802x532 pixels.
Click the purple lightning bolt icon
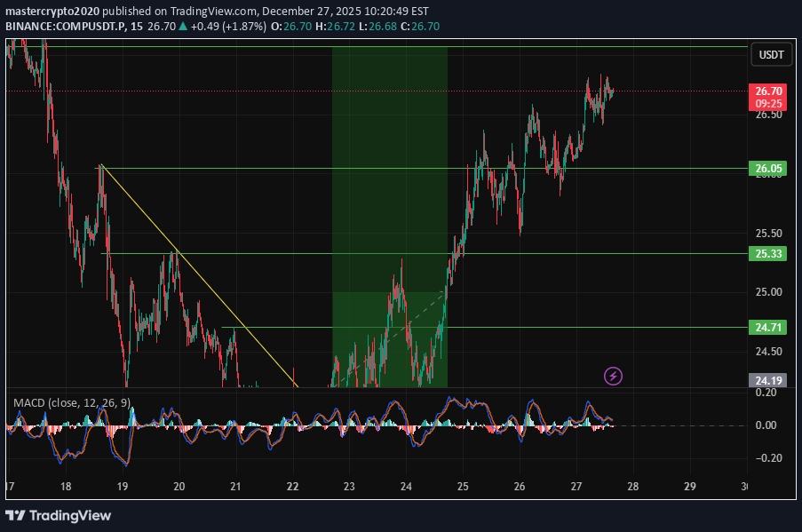click(613, 376)
